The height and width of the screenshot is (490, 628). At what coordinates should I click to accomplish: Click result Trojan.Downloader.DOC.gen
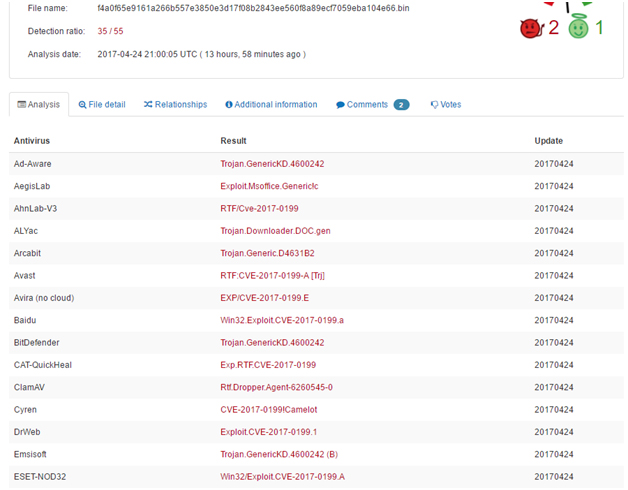click(275, 231)
